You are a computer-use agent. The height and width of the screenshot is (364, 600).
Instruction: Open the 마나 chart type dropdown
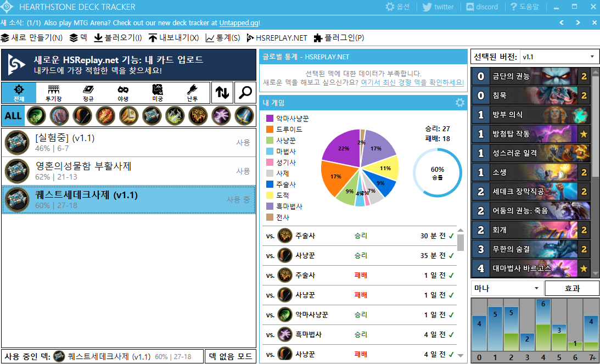tap(507, 288)
